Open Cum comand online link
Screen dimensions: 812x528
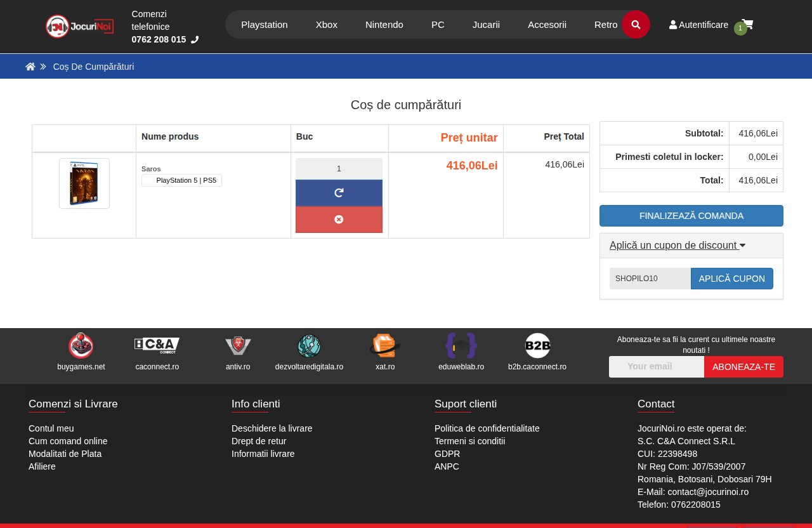[x=68, y=441]
